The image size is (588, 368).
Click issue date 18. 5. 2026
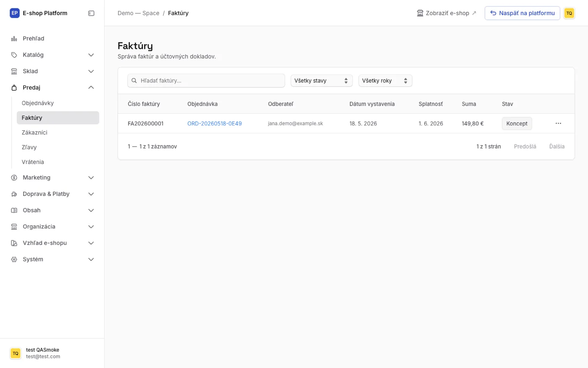(x=363, y=124)
